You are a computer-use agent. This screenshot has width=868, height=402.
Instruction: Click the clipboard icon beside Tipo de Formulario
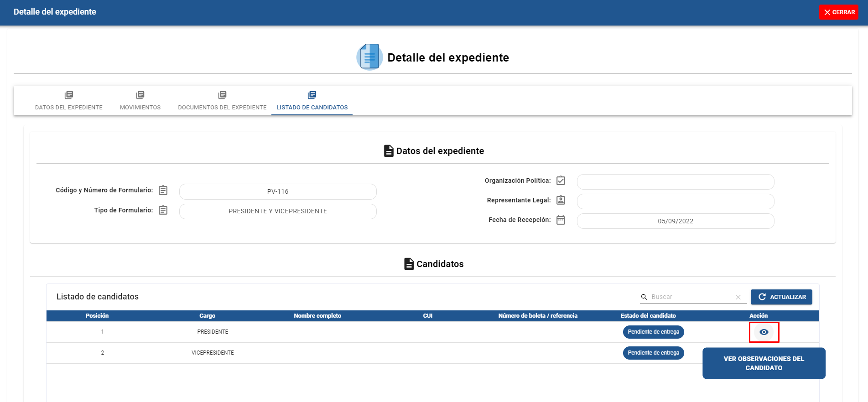163,210
